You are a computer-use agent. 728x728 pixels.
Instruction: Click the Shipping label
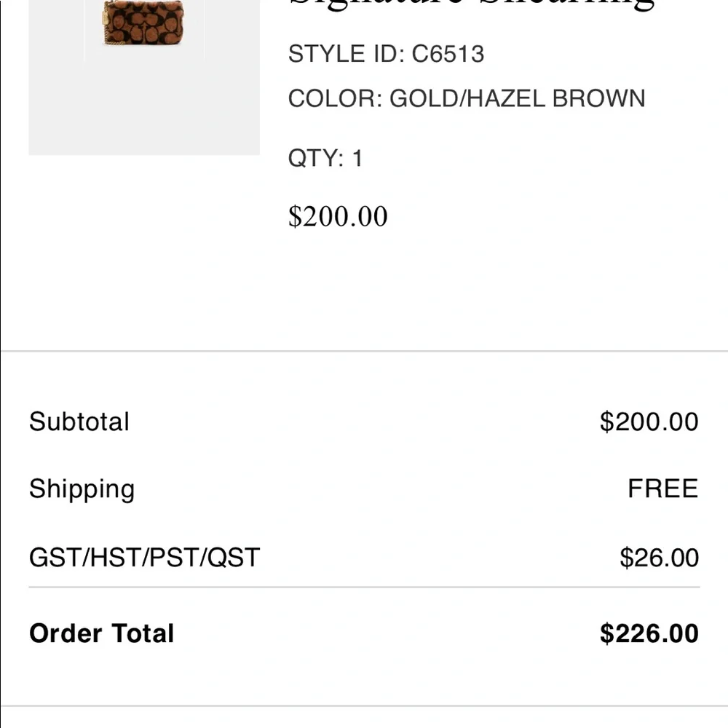pyautogui.click(x=82, y=489)
